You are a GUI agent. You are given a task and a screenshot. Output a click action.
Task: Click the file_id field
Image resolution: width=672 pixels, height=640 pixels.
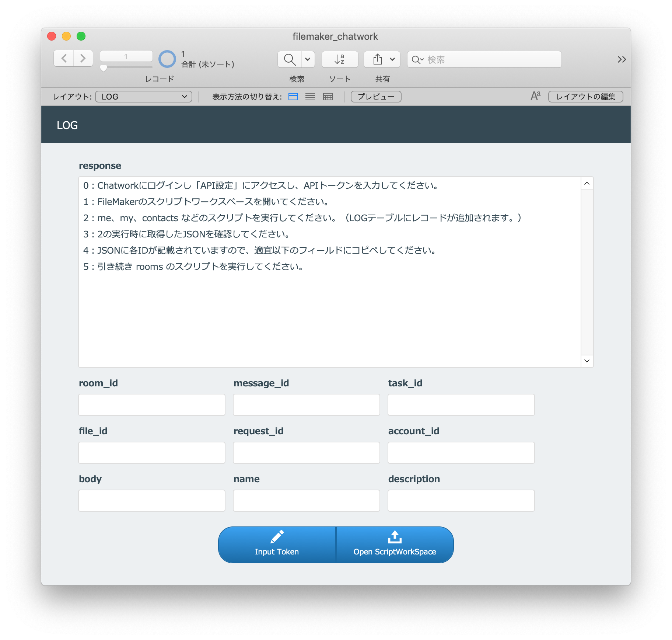pyautogui.click(x=152, y=453)
